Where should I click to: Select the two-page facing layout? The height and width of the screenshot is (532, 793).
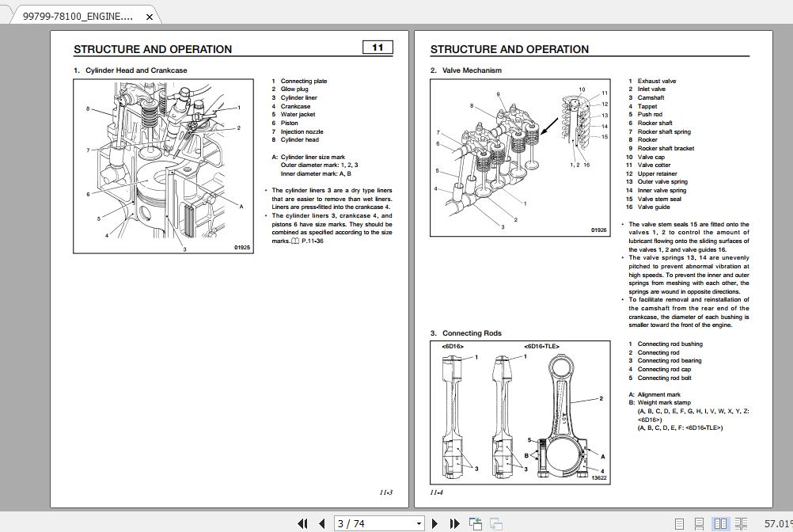(720, 524)
